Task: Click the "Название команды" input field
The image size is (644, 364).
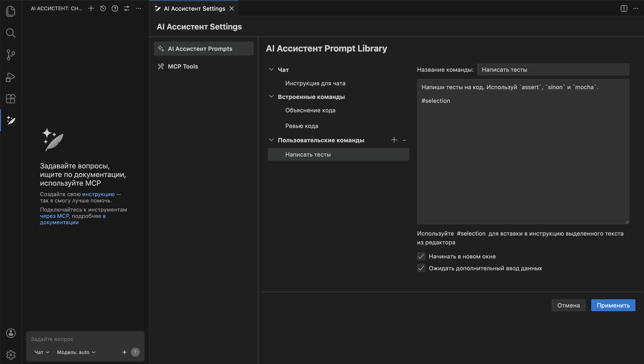Action: 553,69
